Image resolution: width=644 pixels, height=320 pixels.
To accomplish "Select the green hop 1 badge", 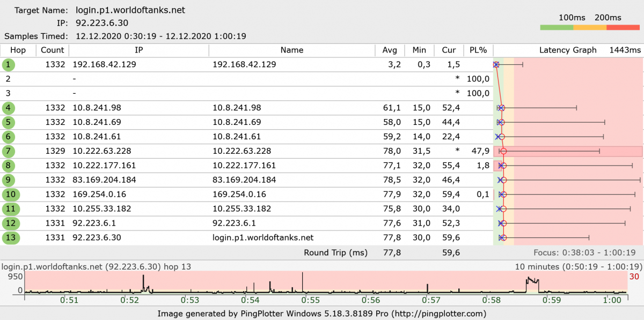I will point(9,65).
